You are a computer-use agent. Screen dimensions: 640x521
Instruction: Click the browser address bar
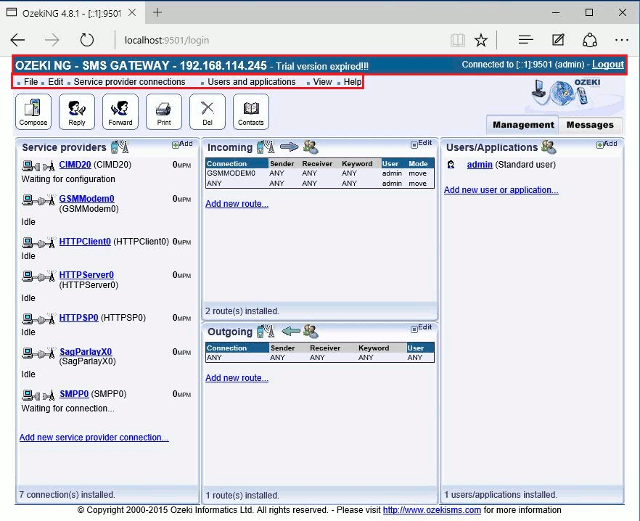pyautogui.click(x=280, y=40)
